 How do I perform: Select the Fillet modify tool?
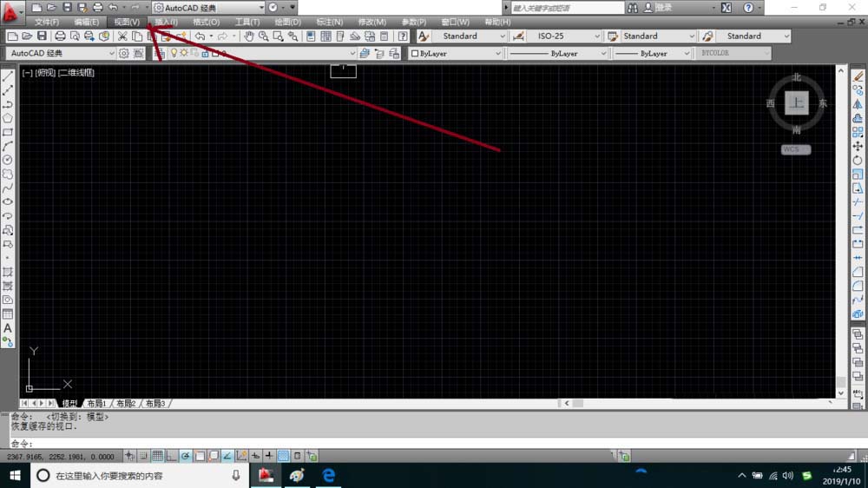pyautogui.click(x=858, y=286)
